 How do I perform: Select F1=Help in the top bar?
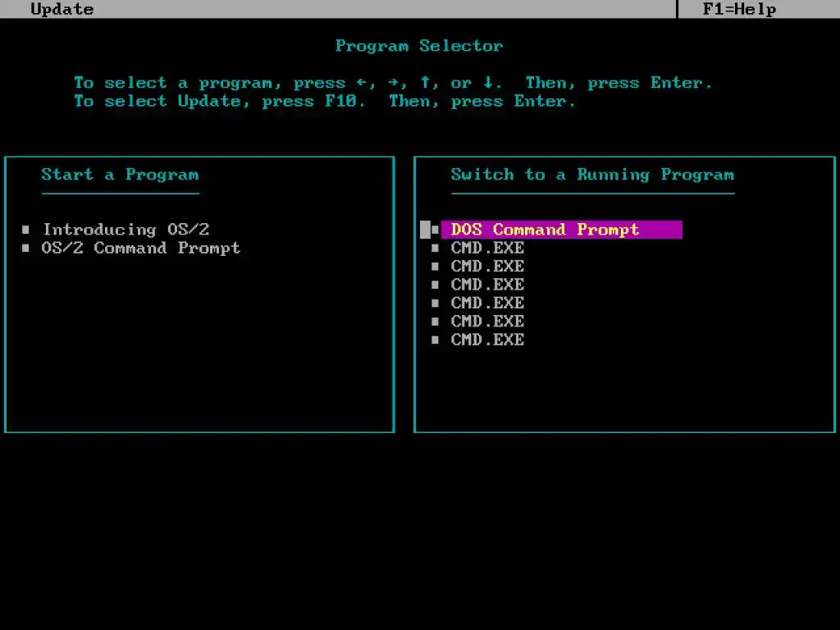point(739,9)
